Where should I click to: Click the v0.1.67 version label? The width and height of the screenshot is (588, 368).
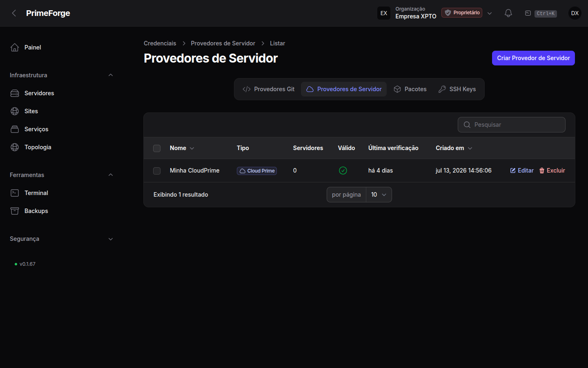coord(27,264)
